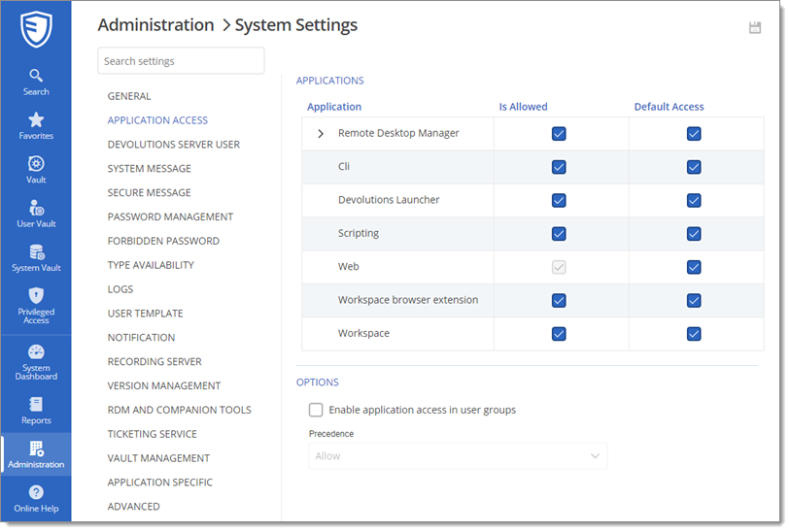Expand the Remote Desktop Manager row
This screenshot has width=790, height=532.
(x=321, y=133)
